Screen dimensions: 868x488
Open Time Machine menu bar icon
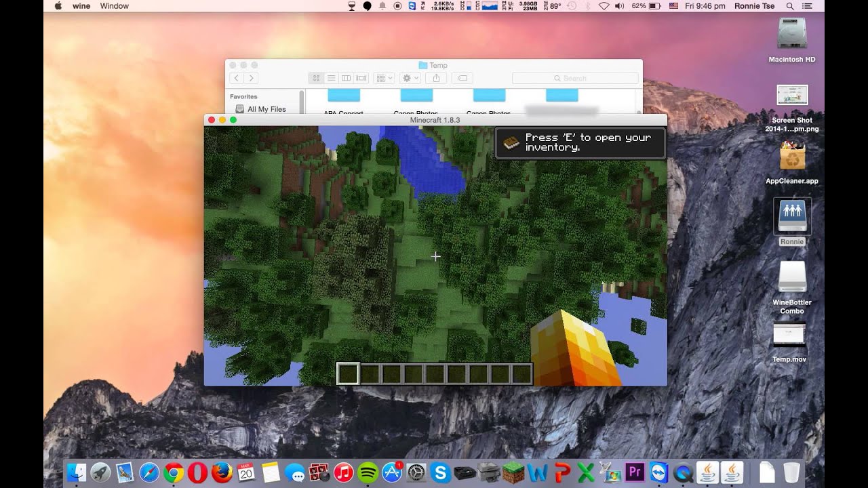point(571,6)
